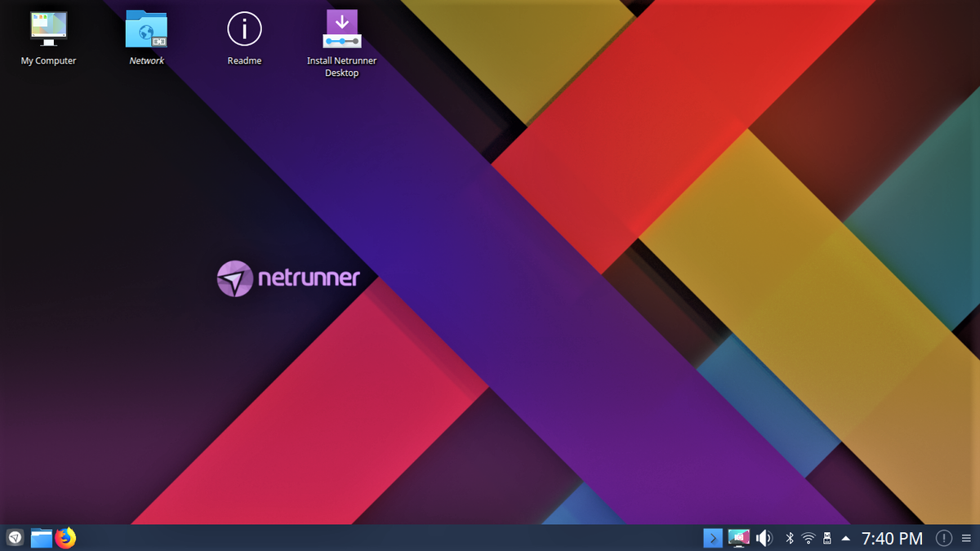Open the volume speaker tray icon
The image size is (980, 551).
point(764,538)
